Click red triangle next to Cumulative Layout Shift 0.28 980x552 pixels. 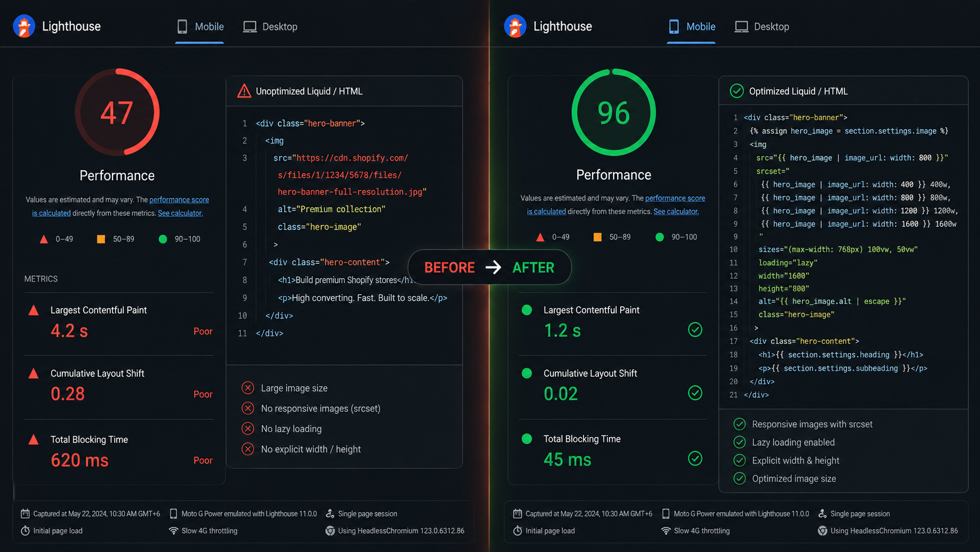34,374
